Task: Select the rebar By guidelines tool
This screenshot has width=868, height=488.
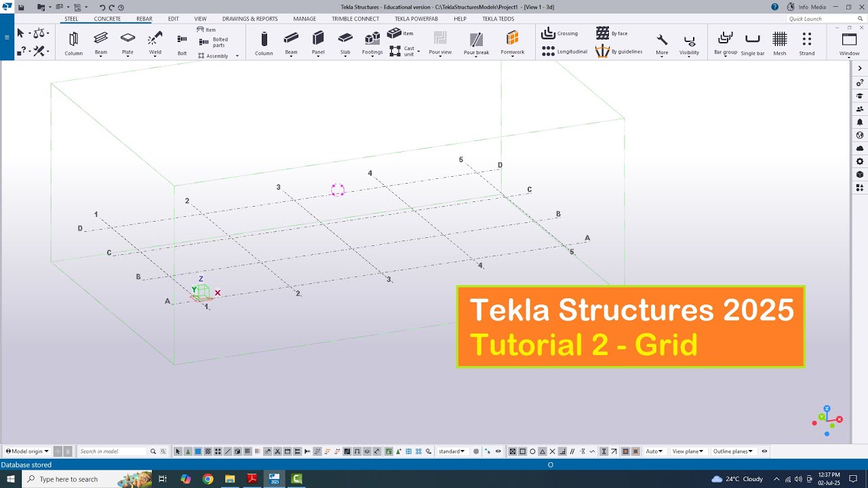Action: (x=618, y=52)
